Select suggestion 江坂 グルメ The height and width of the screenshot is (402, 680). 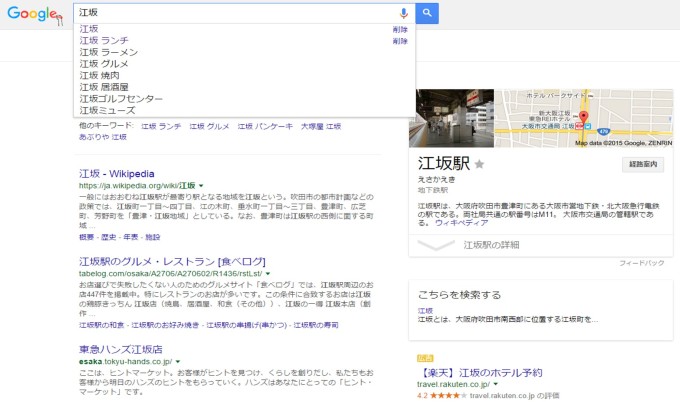[x=104, y=64]
